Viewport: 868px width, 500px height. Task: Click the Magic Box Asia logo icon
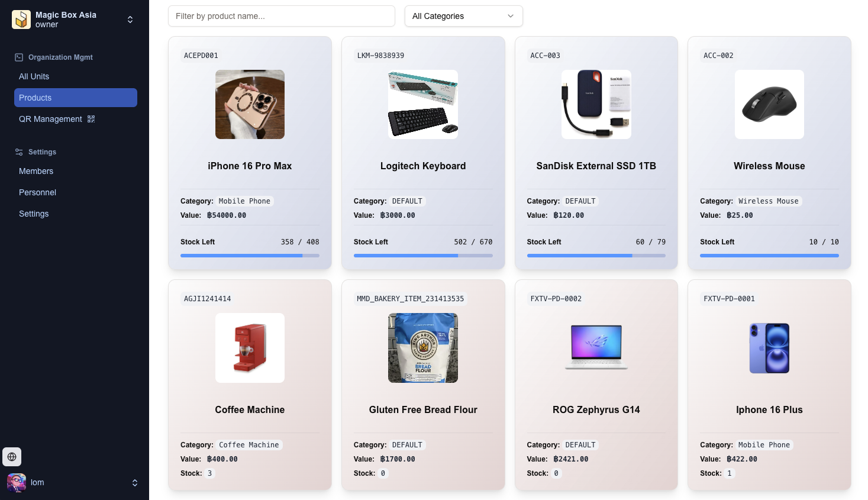21,20
